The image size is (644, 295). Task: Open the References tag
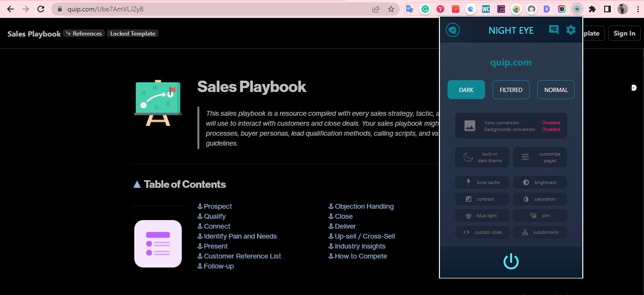84,34
